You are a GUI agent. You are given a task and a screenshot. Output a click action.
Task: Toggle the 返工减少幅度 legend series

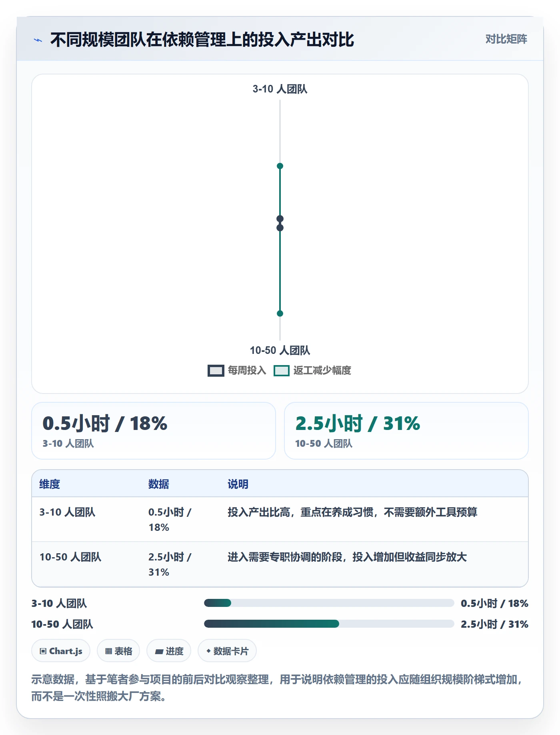tap(312, 371)
